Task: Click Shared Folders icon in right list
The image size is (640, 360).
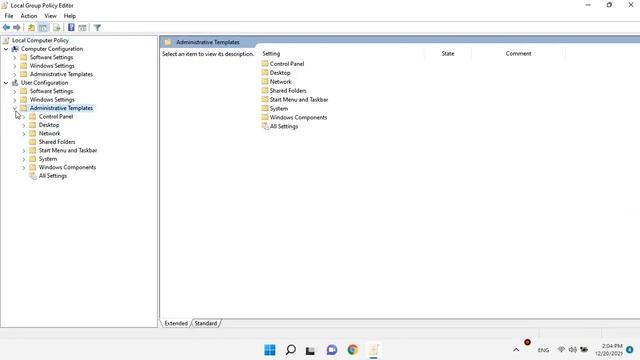Action: tap(265, 91)
